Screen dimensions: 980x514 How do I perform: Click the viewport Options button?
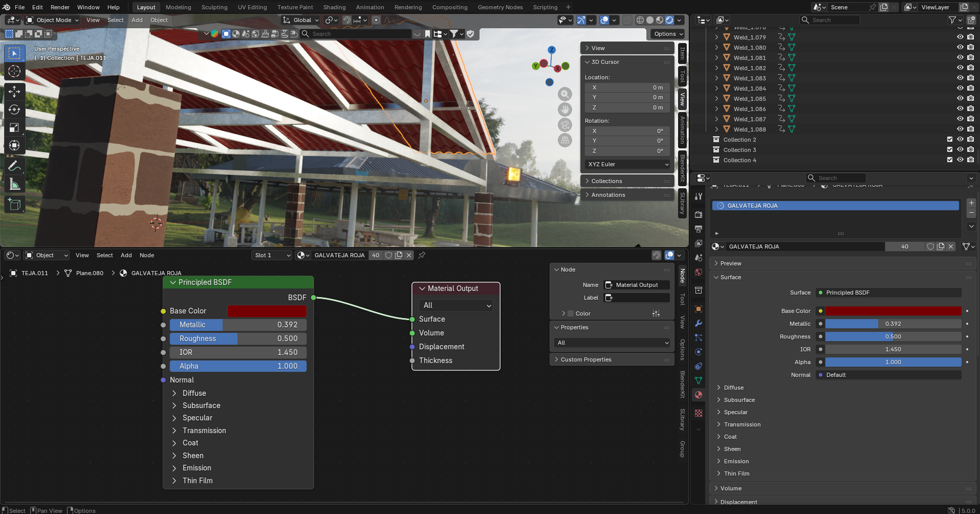pyautogui.click(x=668, y=34)
